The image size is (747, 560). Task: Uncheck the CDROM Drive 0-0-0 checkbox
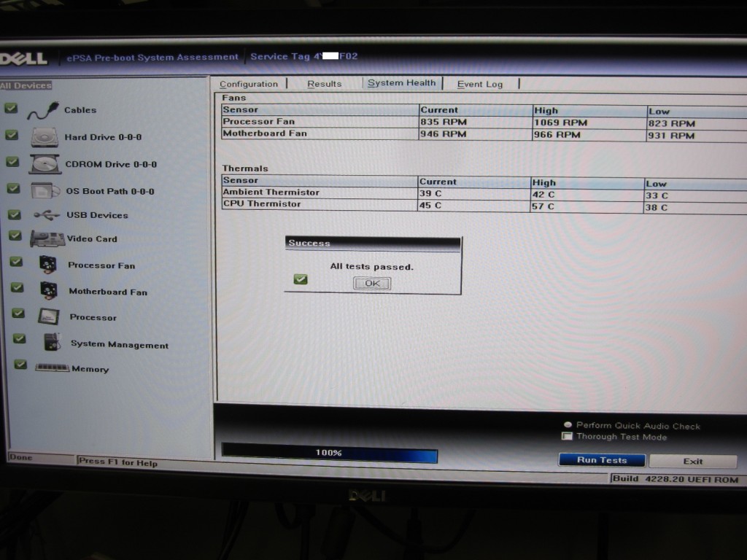[x=13, y=162]
